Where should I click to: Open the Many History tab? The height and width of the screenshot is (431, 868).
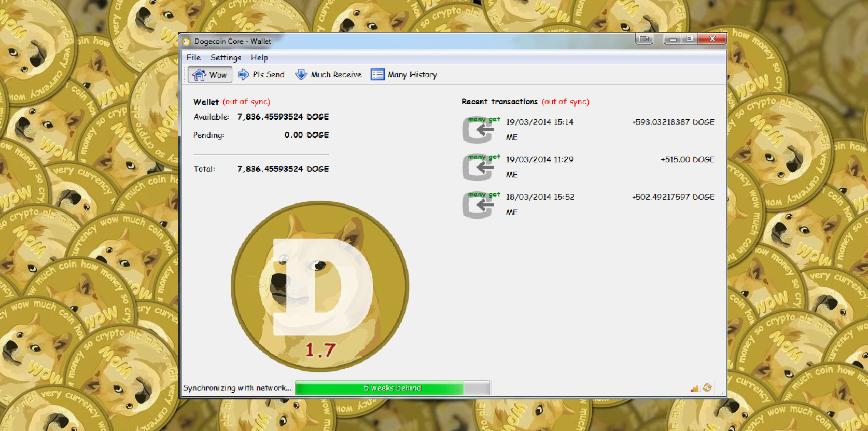[404, 75]
